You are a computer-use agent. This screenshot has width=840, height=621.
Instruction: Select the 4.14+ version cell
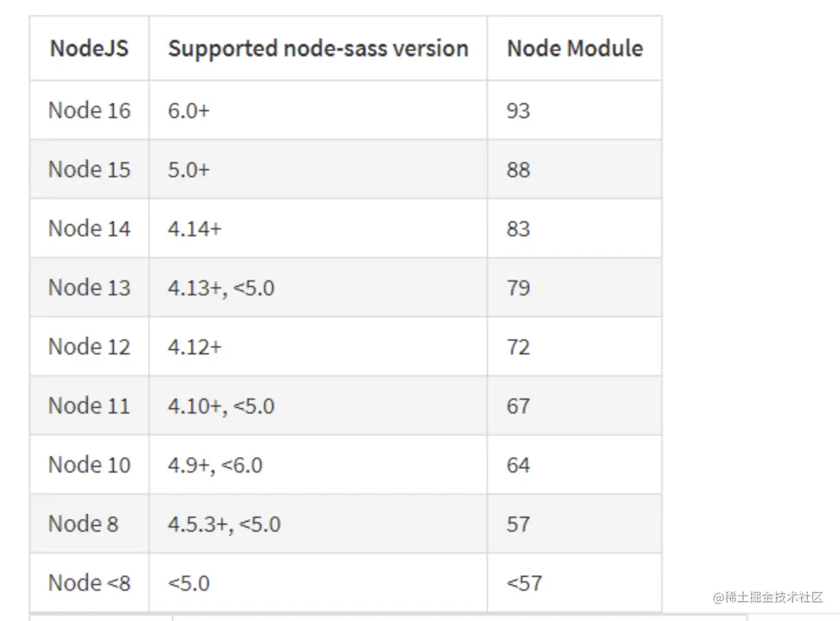pyautogui.click(x=195, y=229)
